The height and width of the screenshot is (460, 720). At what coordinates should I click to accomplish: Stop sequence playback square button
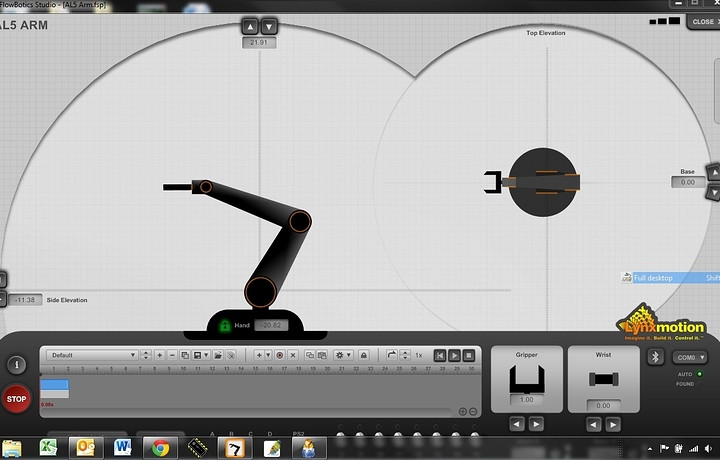469,355
